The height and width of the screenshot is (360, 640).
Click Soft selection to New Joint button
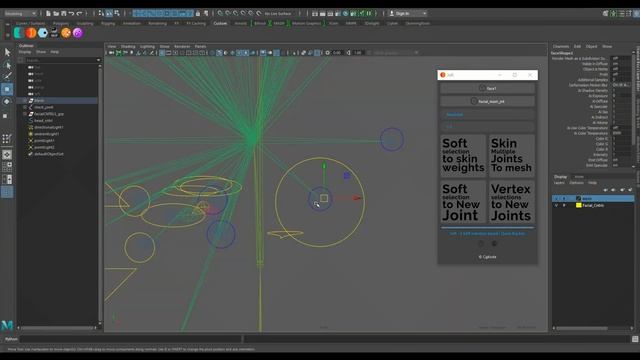pos(463,202)
